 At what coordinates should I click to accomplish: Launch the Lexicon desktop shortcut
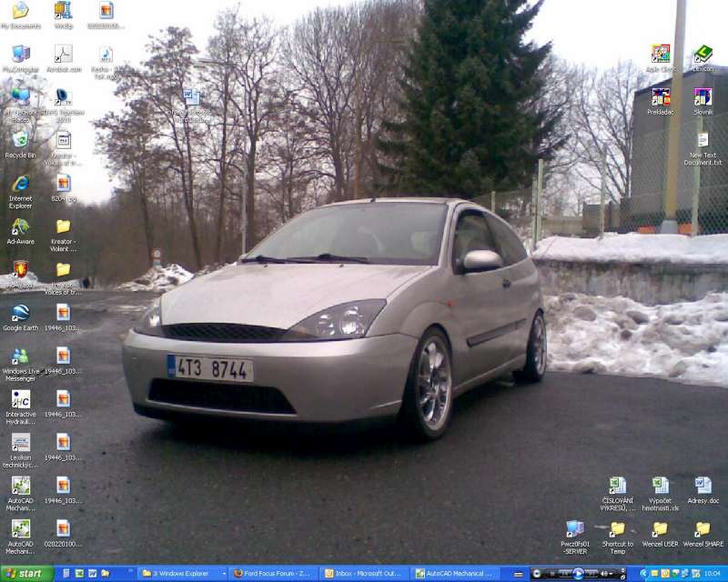(x=703, y=55)
